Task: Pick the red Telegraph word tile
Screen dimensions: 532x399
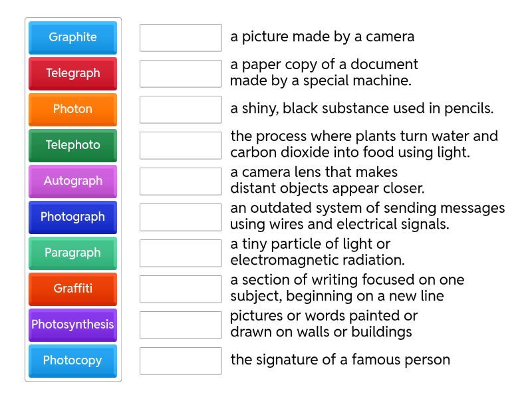Action: [x=72, y=73]
